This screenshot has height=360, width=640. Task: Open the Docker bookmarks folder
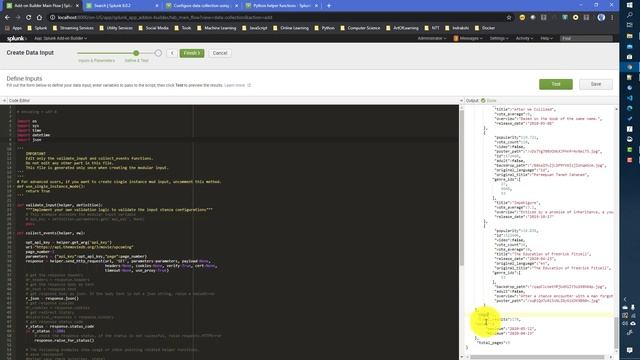click(x=484, y=28)
